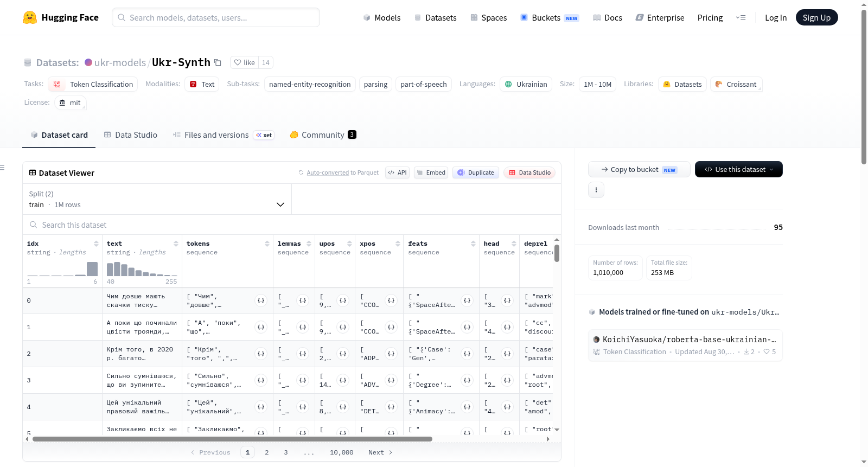Click the Hugging Face logo
The image size is (868, 467).
coord(61,17)
